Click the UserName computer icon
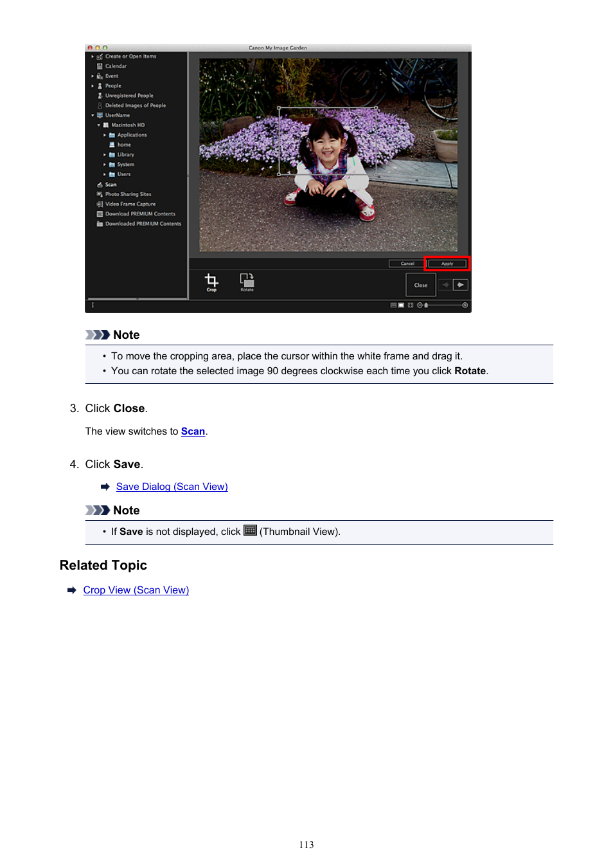 [x=100, y=115]
